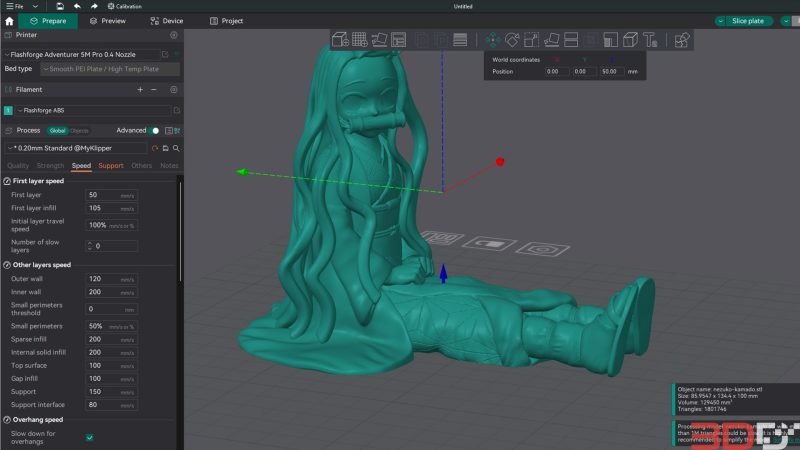Switch to the Project tab
800x450 pixels.
[226, 21]
